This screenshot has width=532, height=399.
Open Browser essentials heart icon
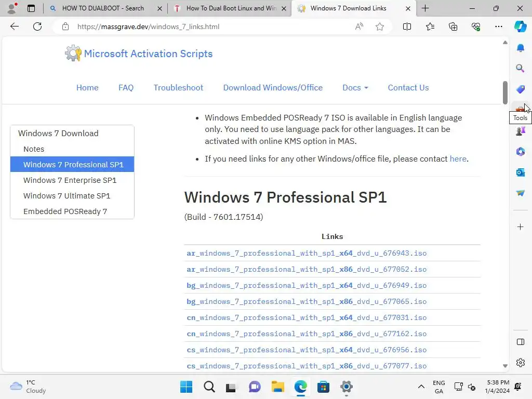click(476, 26)
